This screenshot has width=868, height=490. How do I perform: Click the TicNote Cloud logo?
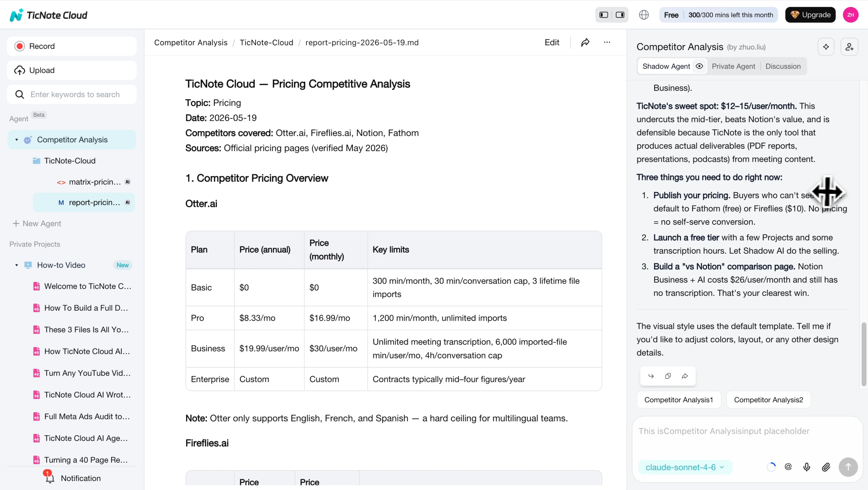click(x=49, y=15)
